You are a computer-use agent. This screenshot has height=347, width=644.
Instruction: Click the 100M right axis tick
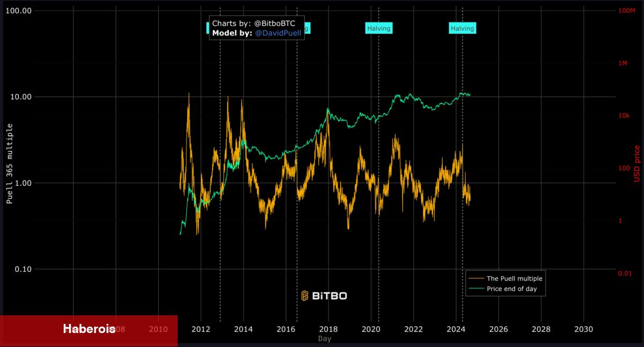[627, 11]
